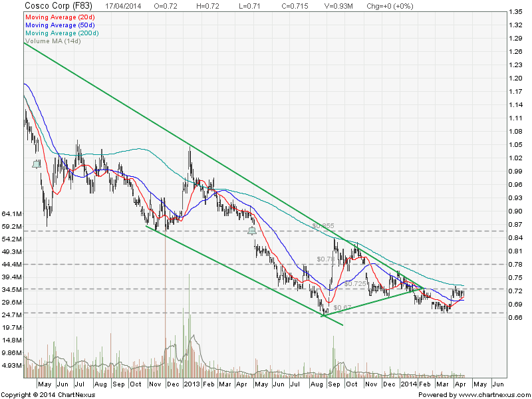Viewport: 532px width, 399px height.
Task: Click the H=0.72 high value
Action: [207, 6]
